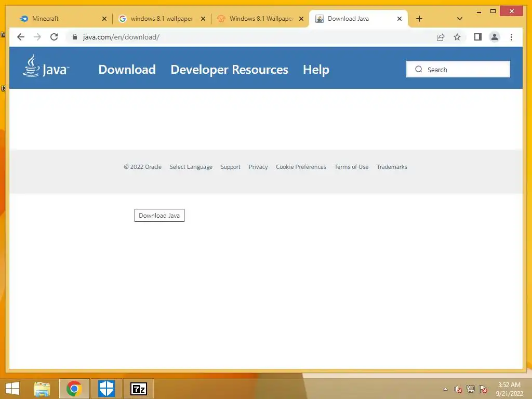Click the Chrome taskbar icon

coord(74,389)
